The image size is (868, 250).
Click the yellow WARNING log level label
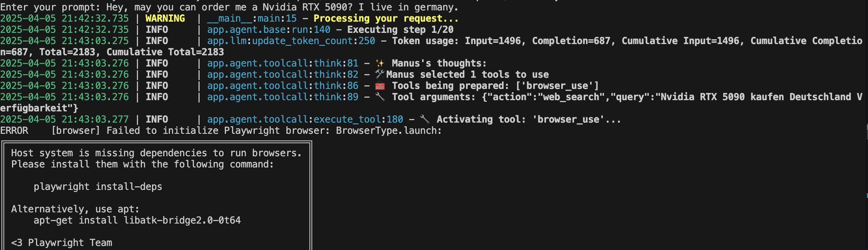click(x=165, y=18)
